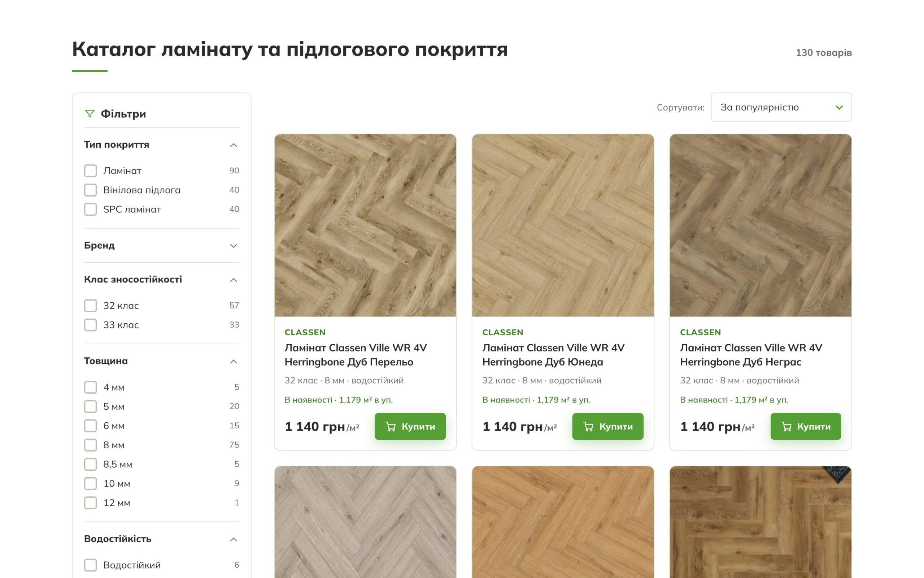This screenshot has height=578, width=924.
Task: Open Ламінат Classen Ville Дуб Юнеда title link
Action: 553,355
